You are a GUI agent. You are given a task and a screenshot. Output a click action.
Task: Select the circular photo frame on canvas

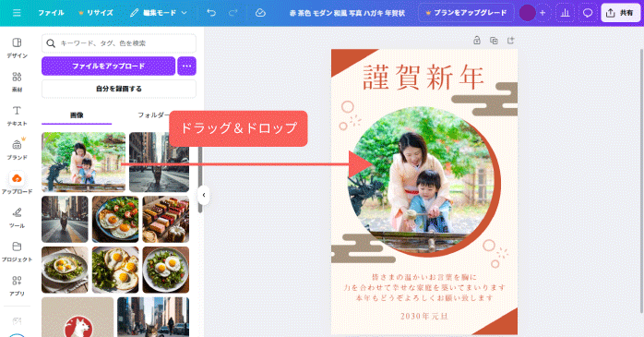(x=422, y=181)
